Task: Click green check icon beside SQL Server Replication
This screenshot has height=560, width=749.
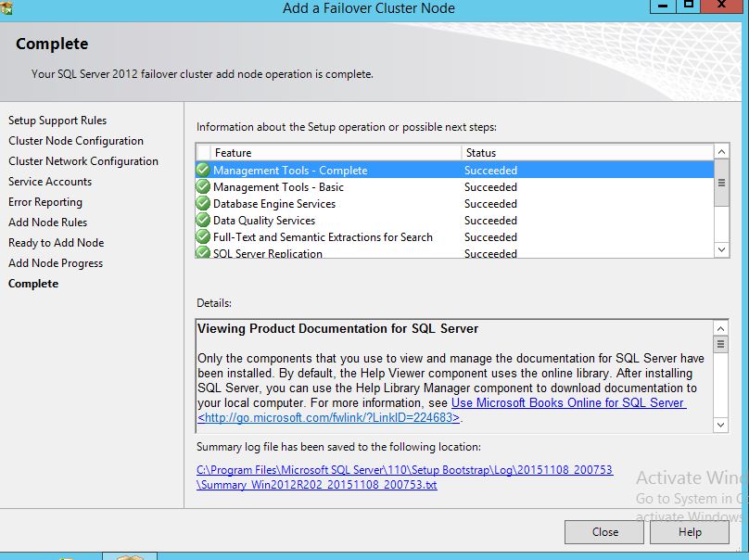Action: pyautogui.click(x=203, y=252)
